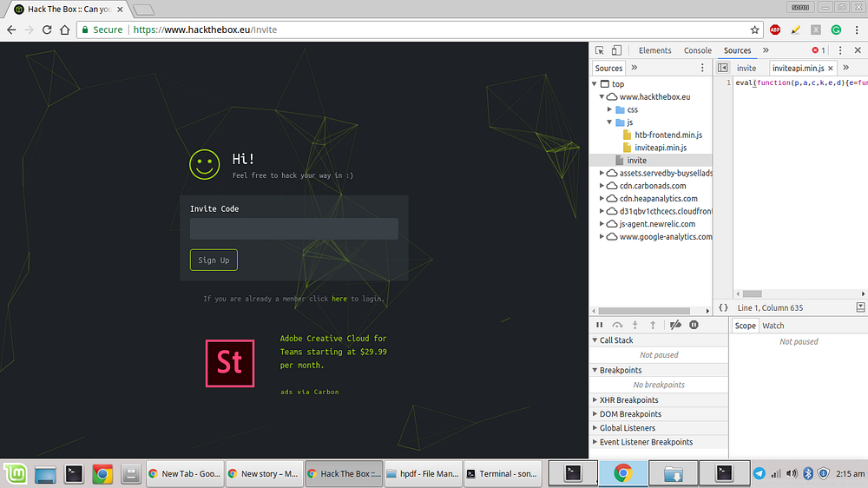Collapse the top frame tree node

click(x=595, y=83)
